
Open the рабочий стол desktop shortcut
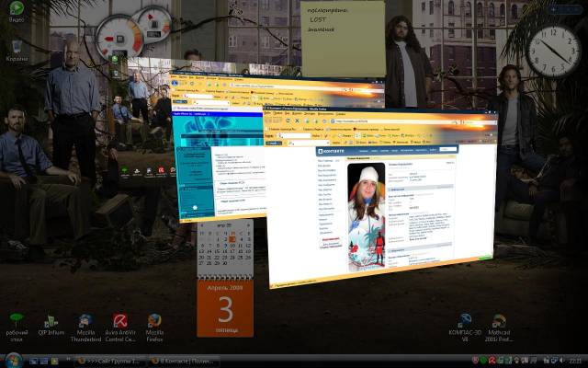[17, 328]
